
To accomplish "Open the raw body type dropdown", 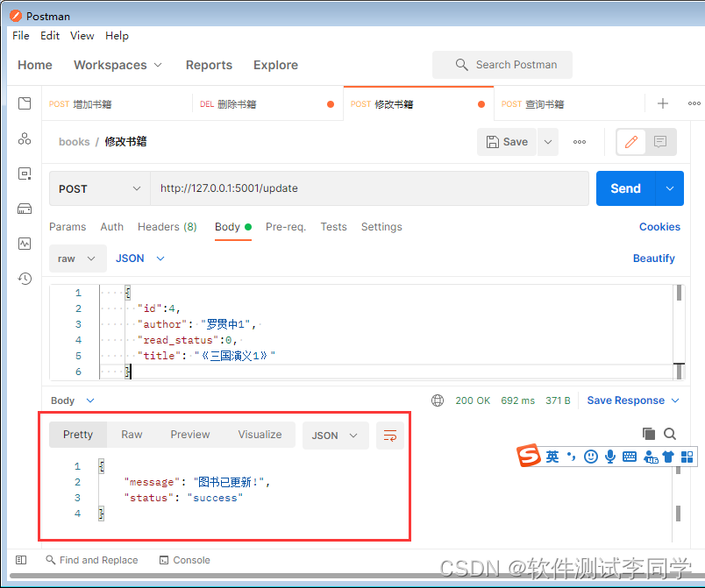I will [78, 259].
